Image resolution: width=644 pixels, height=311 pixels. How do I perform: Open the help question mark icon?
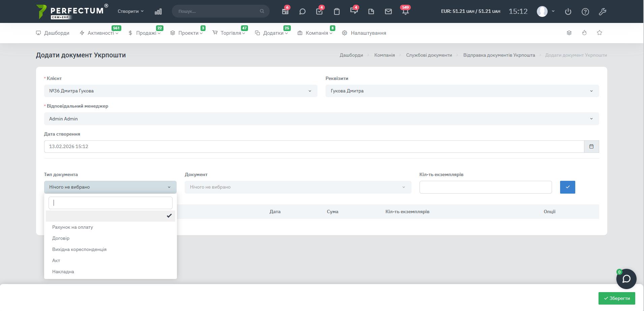(585, 11)
